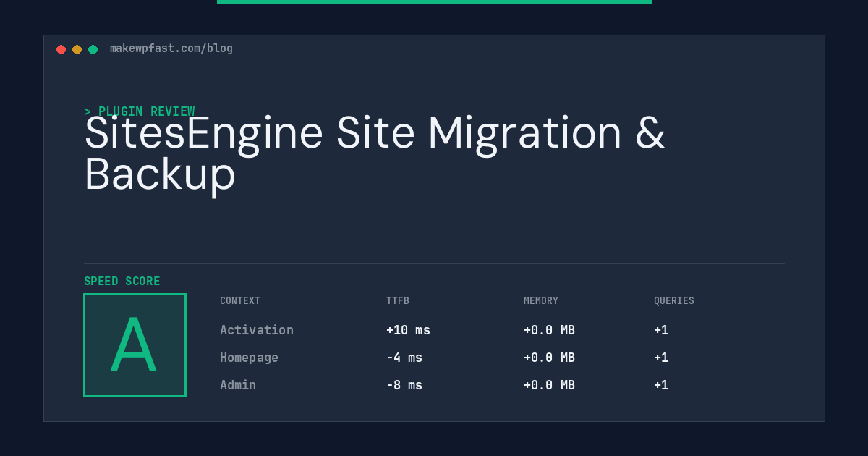Viewport: 868px width, 456px height.
Task: Click the red close dot
Action: tap(61, 49)
